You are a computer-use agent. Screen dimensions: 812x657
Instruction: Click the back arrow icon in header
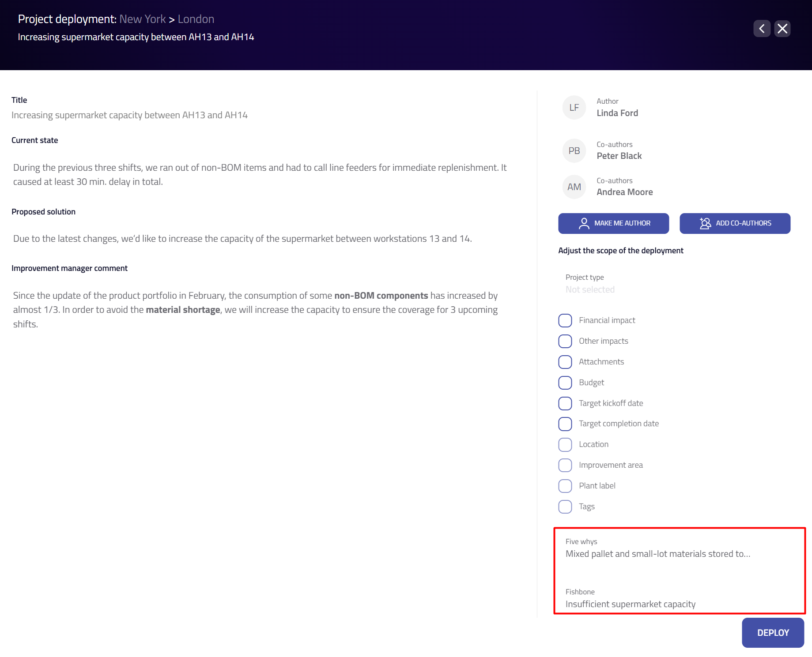(762, 29)
